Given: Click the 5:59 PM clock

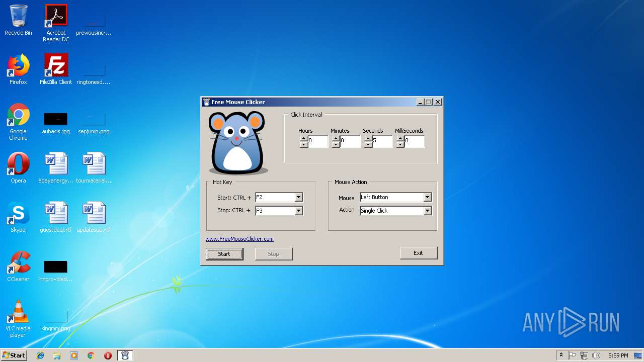Looking at the screenshot, I should pyautogui.click(x=618, y=355).
